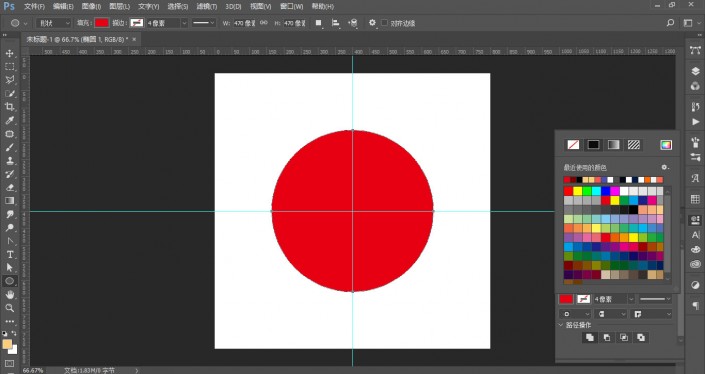Select the Horizontal Type tool
The height and width of the screenshot is (374, 705).
(x=9, y=254)
